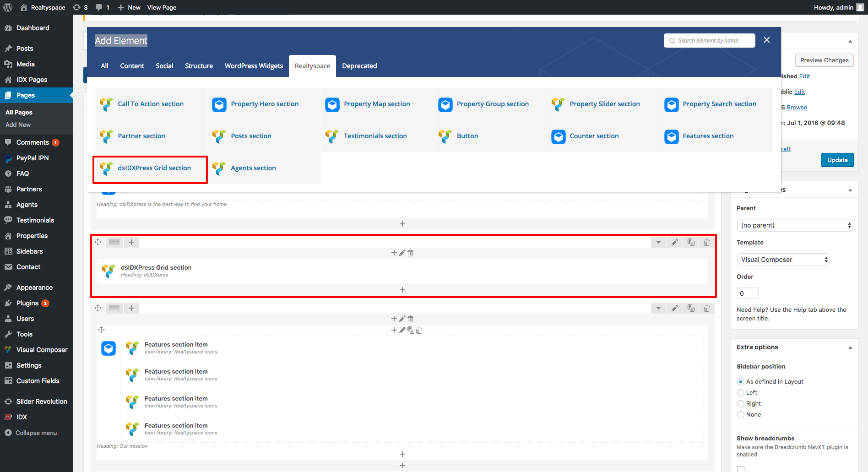Switch to the Content tab
Viewport: 868px width, 472px height.
pyautogui.click(x=132, y=66)
